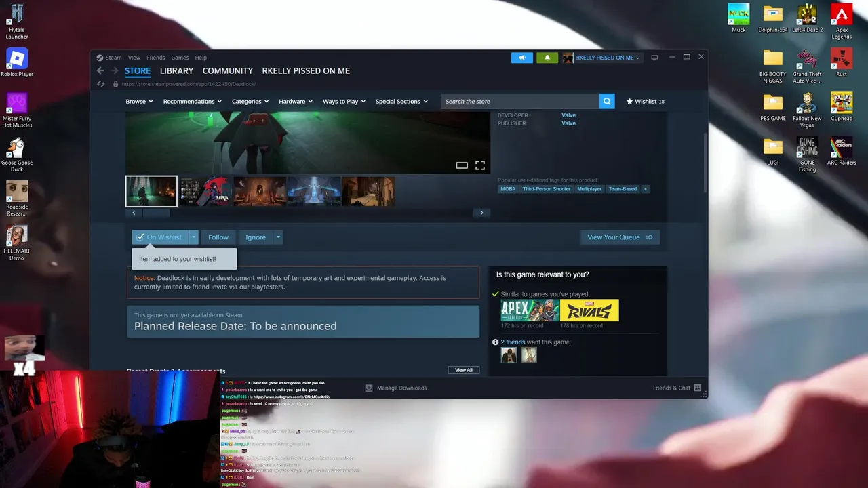The image size is (868, 488).
Task: Open Apex Legends desktop icon
Action: tap(842, 21)
